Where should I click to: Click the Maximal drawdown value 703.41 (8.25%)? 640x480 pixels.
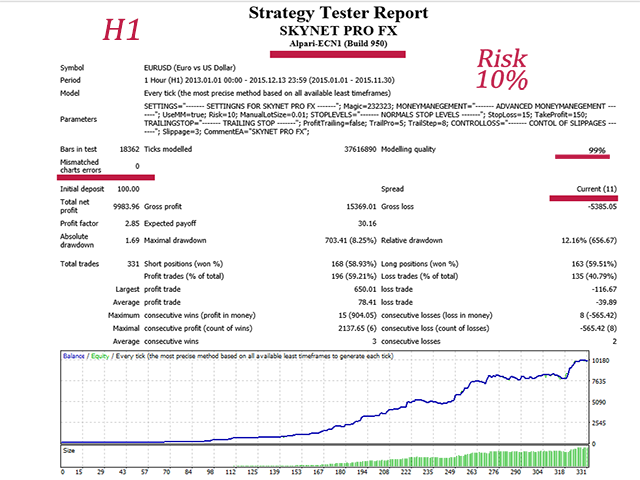tap(350, 240)
